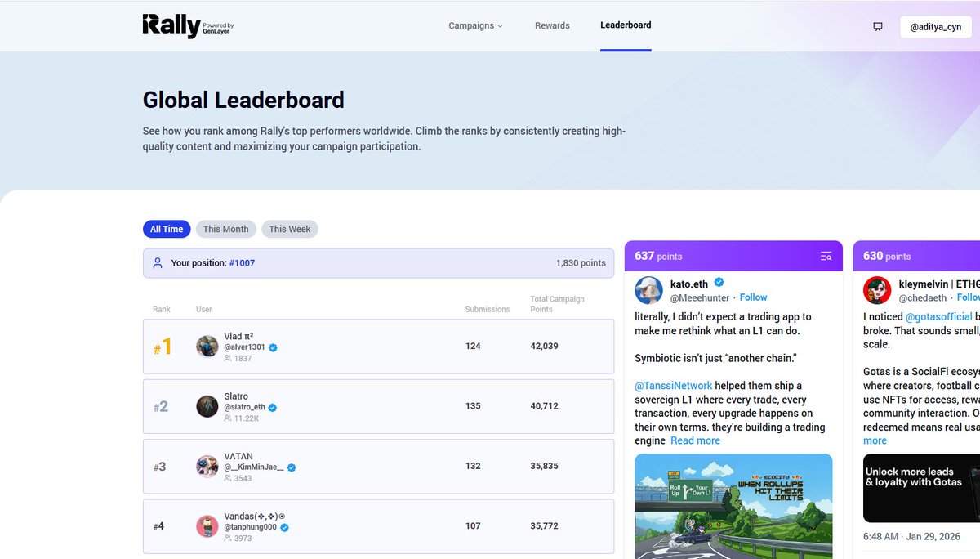Open the Unlock more leads Gotas image
980x559 pixels.
(921, 489)
